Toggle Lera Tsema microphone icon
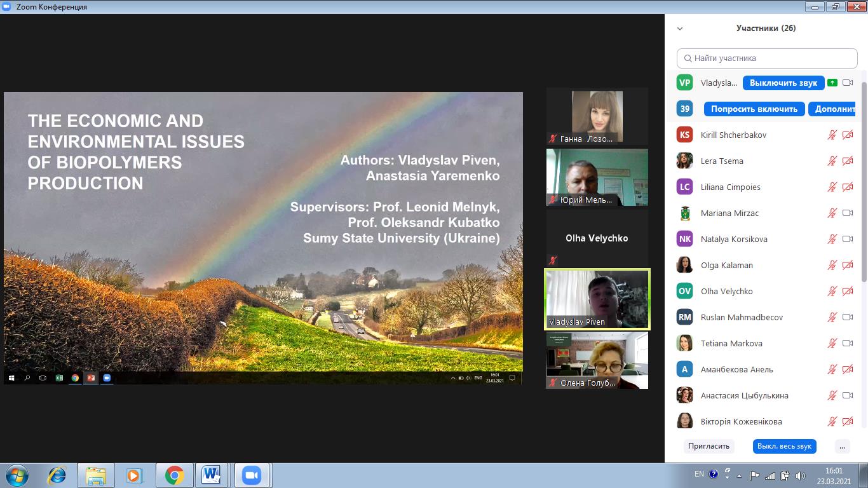 pyautogui.click(x=832, y=161)
